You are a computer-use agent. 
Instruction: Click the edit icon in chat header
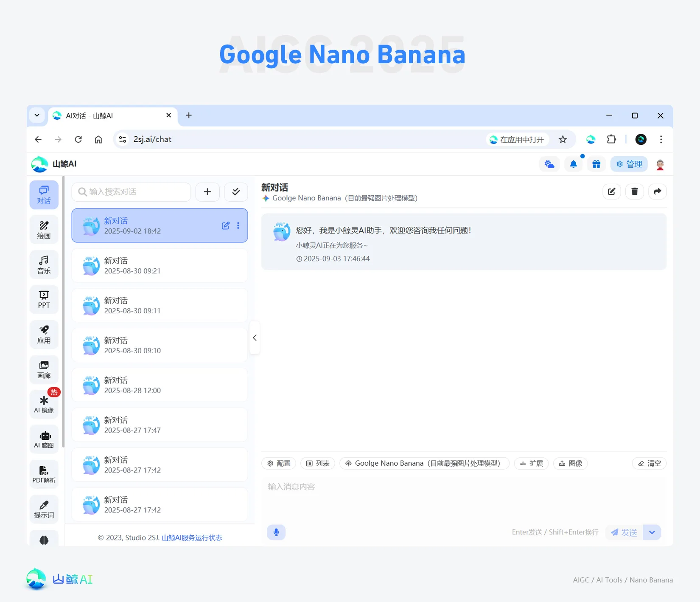(x=612, y=191)
